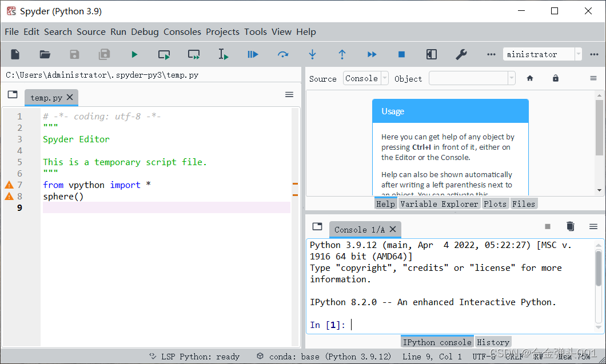Click the conda: base environment status
Screen dimensions: 606x364
[x=324, y=356]
